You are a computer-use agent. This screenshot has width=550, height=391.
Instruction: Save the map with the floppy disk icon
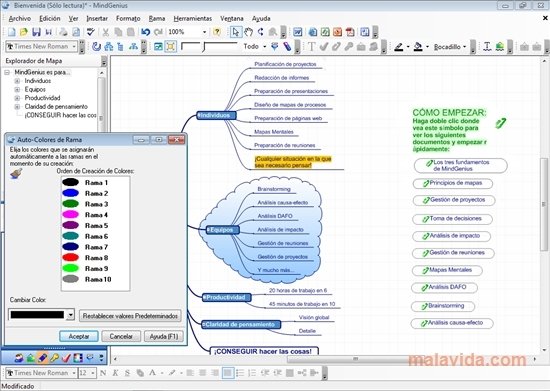point(36,32)
